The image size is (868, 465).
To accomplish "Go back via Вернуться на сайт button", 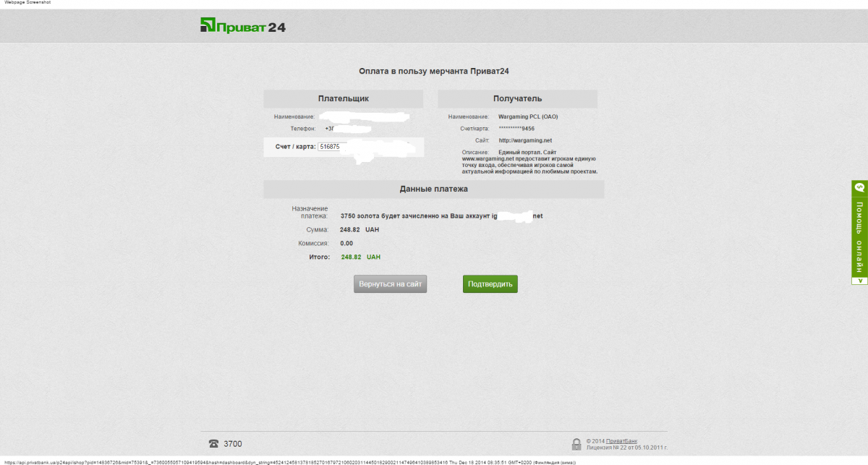I will click(x=391, y=284).
